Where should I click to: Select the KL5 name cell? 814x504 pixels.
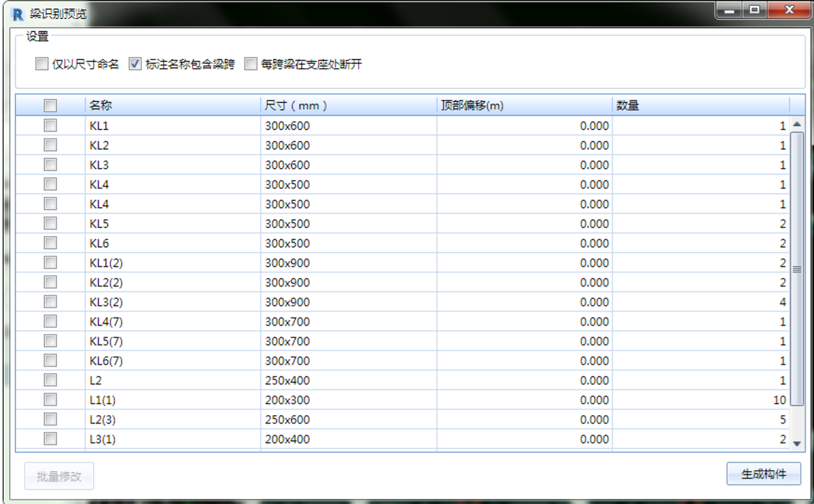coord(173,224)
